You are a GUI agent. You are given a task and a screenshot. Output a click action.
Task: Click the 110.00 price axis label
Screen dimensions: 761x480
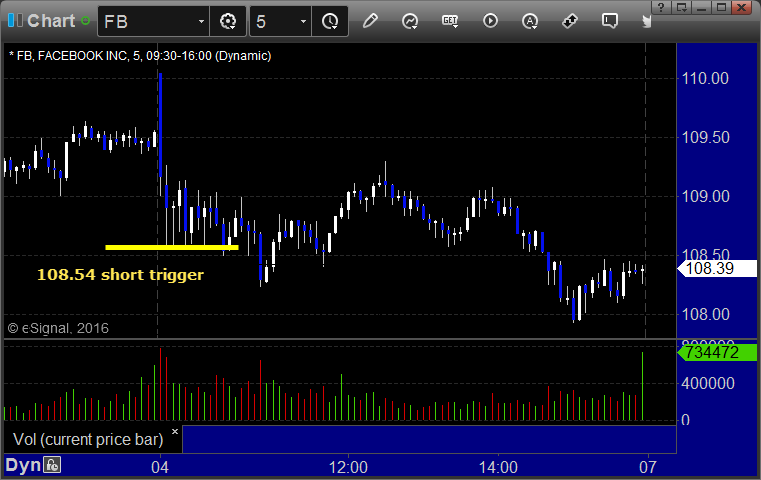coord(705,78)
